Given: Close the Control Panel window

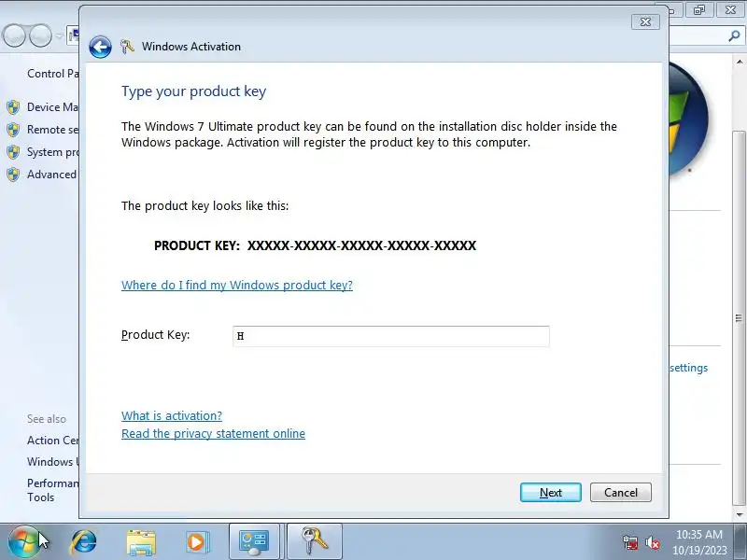Looking at the screenshot, I should 730,9.
